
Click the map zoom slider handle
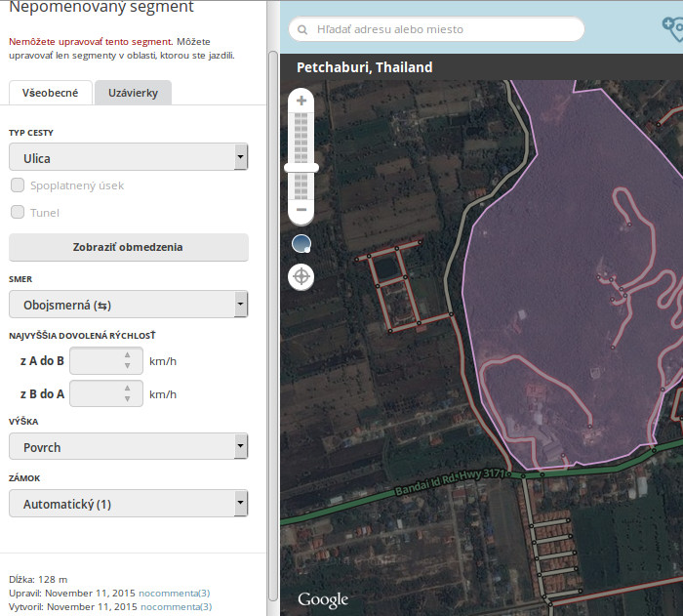click(x=301, y=168)
